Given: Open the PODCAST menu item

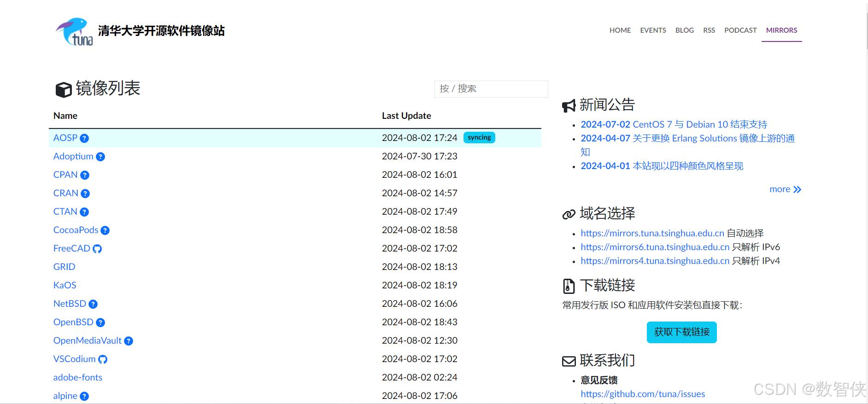Looking at the screenshot, I should tap(740, 30).
